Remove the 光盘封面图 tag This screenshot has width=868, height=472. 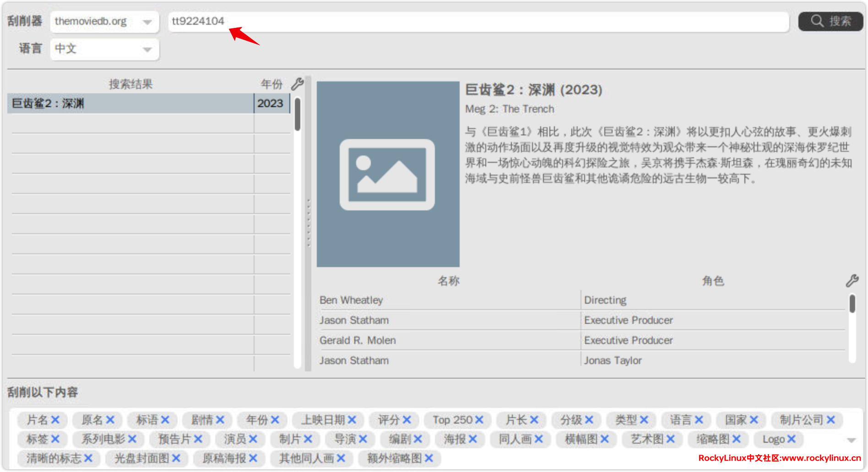tap(176, 458)
